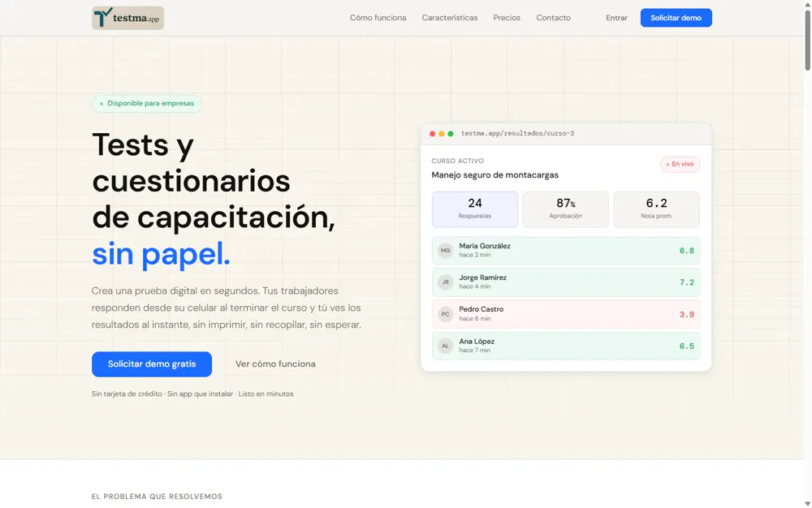This screenshot has height=508, width=812.
Task: Click the 6.8 score value
Action: (x=687, y=251)
